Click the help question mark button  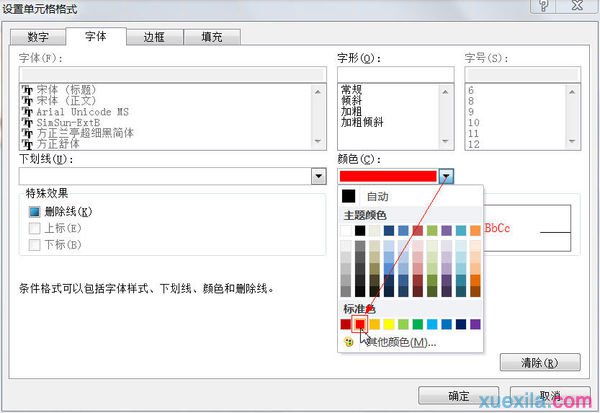(x=543, y=5)
